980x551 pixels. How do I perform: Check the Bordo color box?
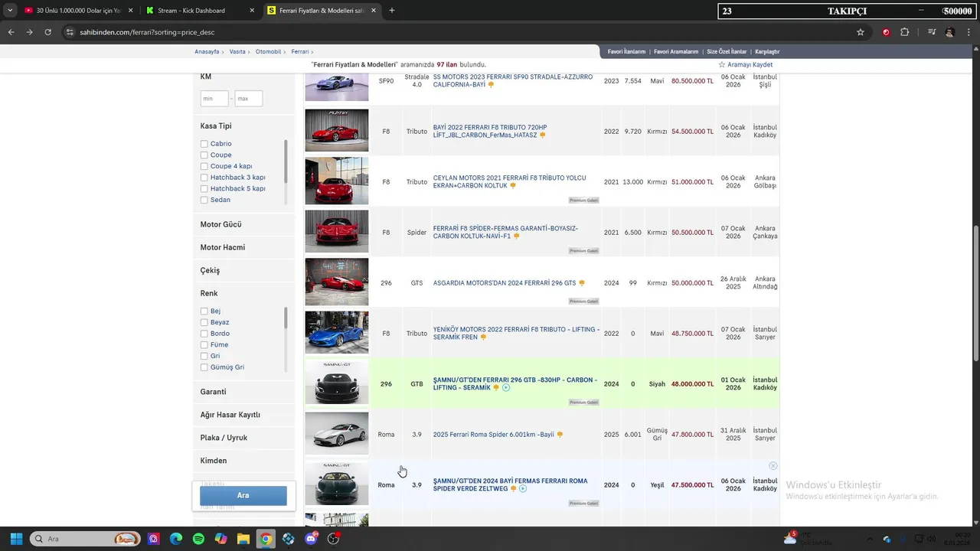pyautogui.click(x=204, y=334)
